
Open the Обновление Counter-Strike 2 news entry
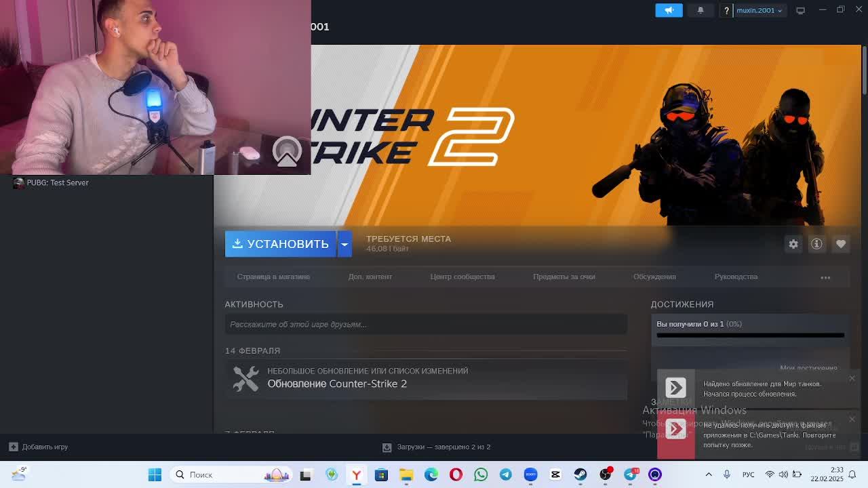point(337,384)
